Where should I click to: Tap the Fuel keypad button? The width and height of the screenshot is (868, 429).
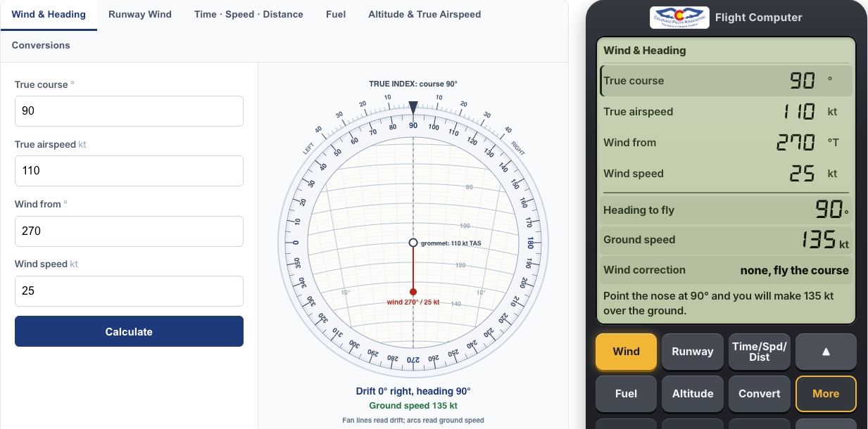coord(626,394)
